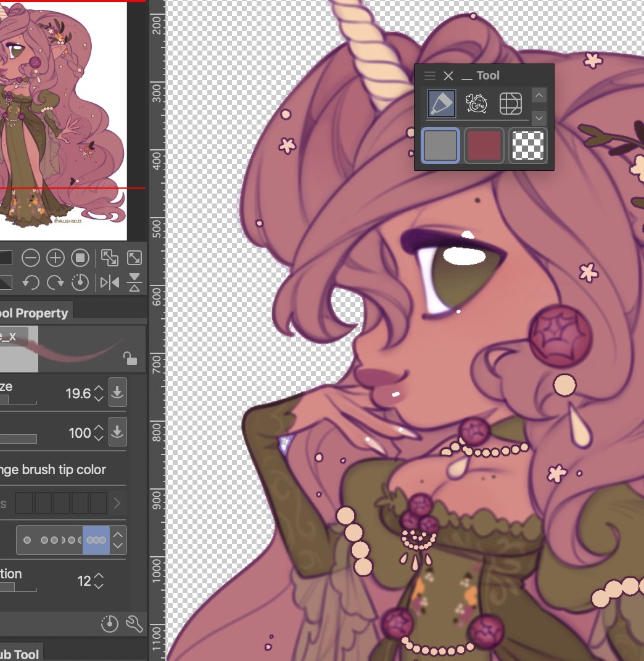Viewport: 644px width, 661px height.
Task: Click the stabilization slider bar
Action: point(18,587)
